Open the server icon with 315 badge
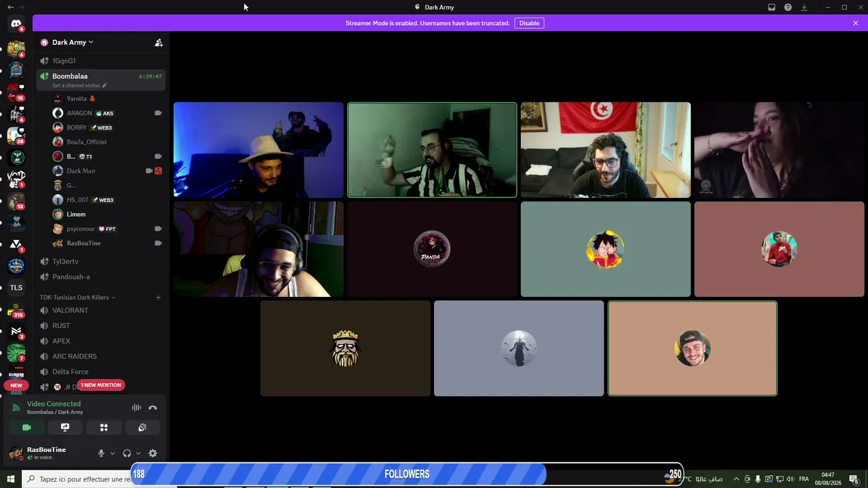 pyautogui.click(x=16, y=310)
